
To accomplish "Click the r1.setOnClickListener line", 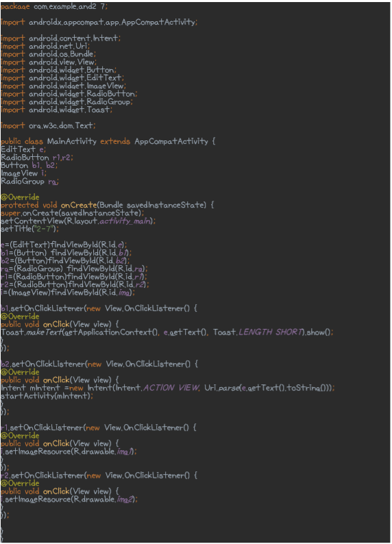I will 99,428.
